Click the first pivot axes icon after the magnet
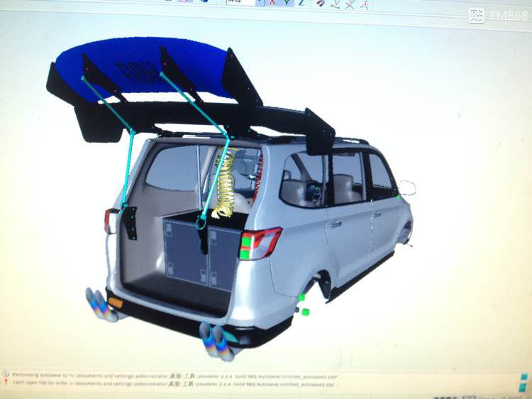 [336, 4]
